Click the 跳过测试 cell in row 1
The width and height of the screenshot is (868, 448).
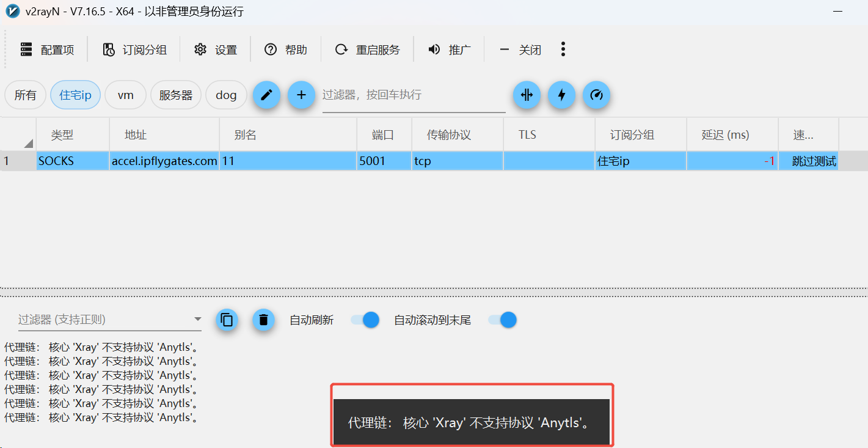(808, 161)
